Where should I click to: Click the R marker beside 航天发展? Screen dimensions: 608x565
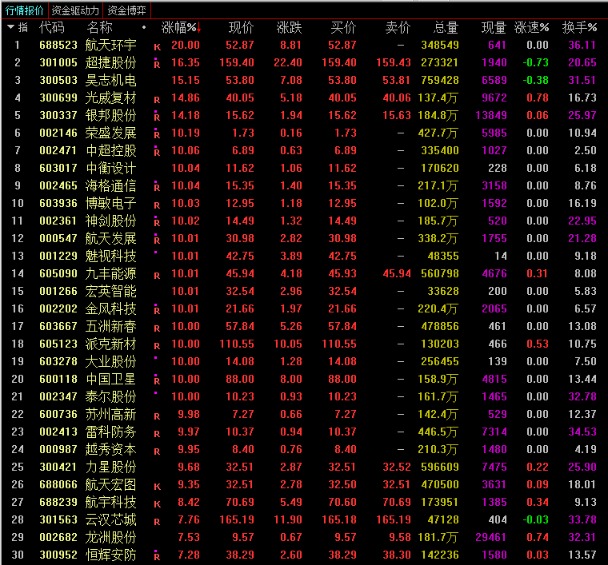[157, 239]
